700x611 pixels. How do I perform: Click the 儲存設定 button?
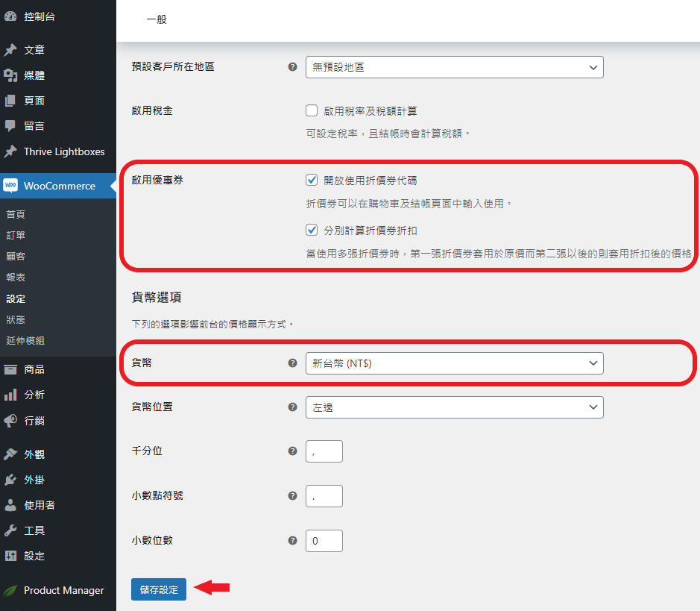click(x=159, y=589)
